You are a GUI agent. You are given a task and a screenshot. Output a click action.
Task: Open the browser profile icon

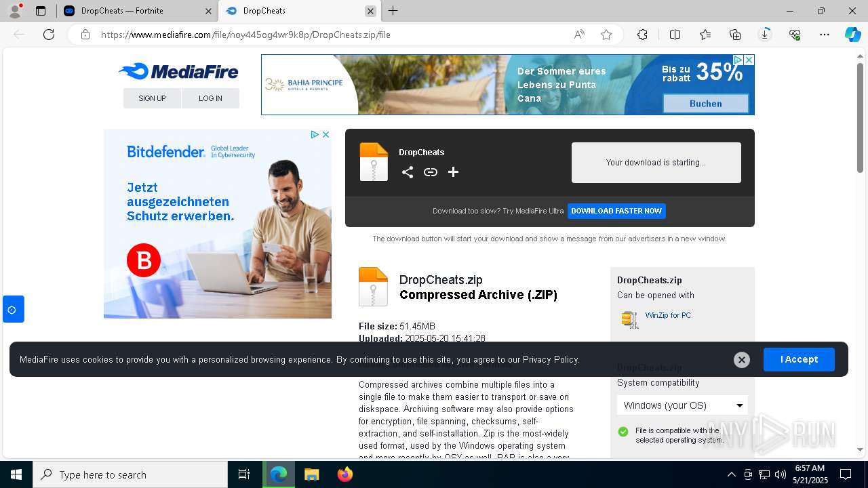(15, 11)
